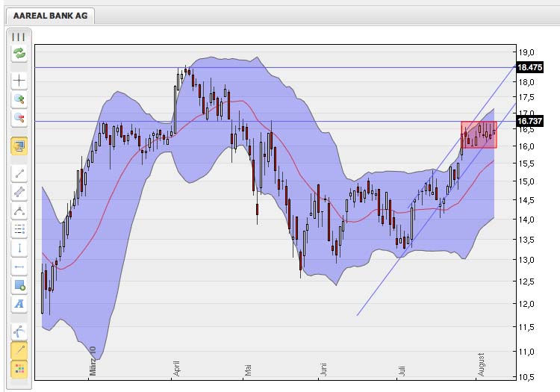Click the 16.737 price line label
560x392 pixels.
pyautogui.click(x=530, y=121)
